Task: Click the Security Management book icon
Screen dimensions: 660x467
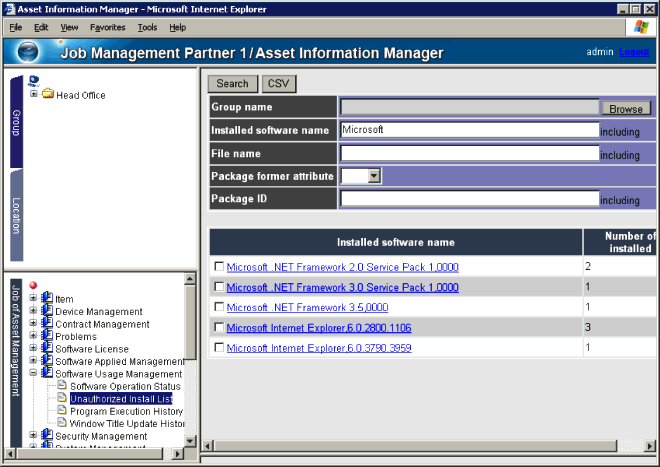Action: (47, 436)
